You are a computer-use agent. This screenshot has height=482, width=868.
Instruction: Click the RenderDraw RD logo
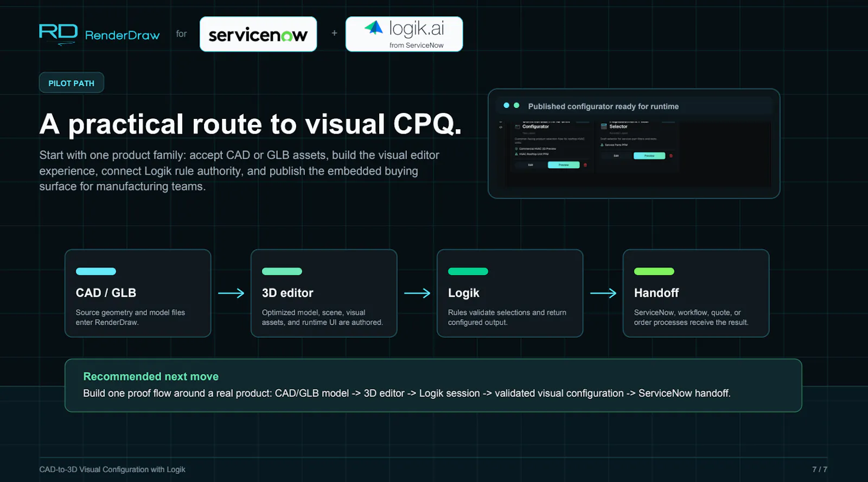point(58,34)
